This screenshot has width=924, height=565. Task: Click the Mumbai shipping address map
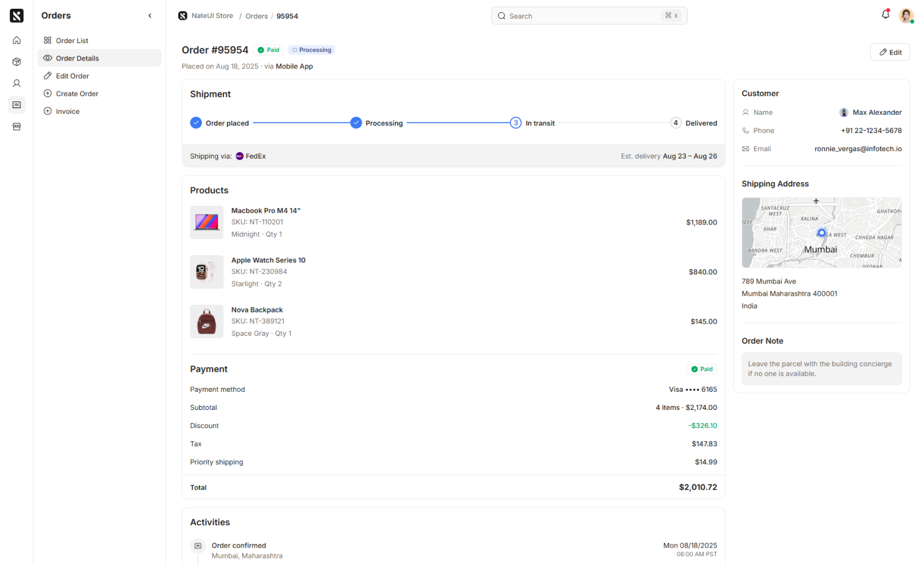click(821, 233)
